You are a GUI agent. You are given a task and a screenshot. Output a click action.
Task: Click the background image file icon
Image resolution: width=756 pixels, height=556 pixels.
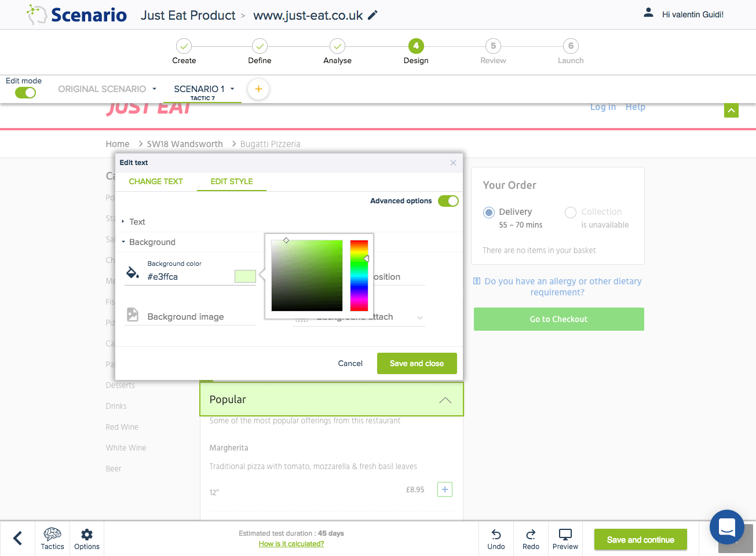[133, 314]
